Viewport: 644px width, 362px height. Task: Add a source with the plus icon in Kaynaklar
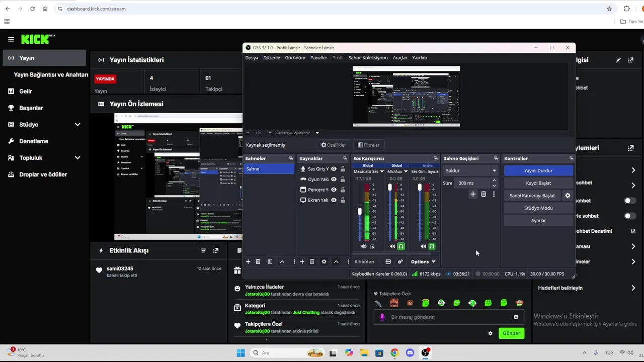click(x=302, y=261)
